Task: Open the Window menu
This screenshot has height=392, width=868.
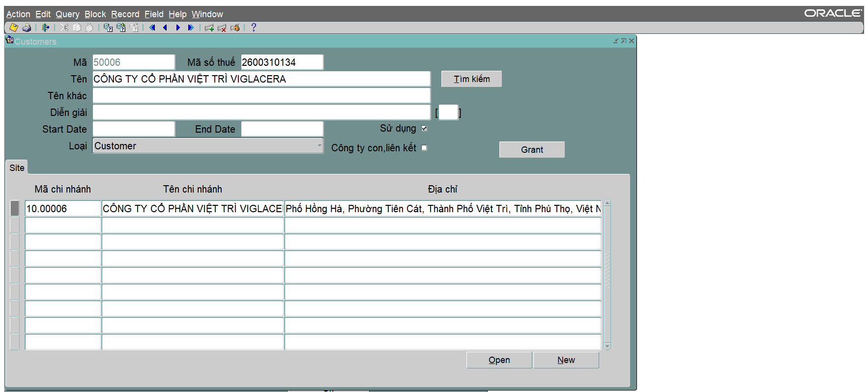Action: [207, 14]
